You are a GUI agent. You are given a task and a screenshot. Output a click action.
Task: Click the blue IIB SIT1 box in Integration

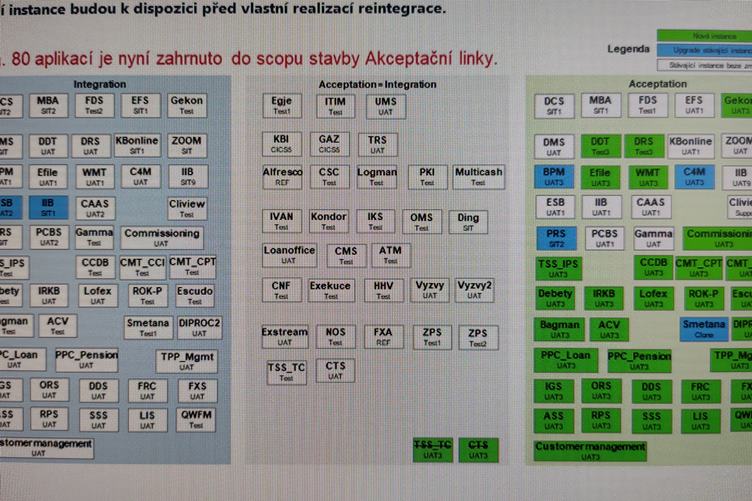pos(48,208)
